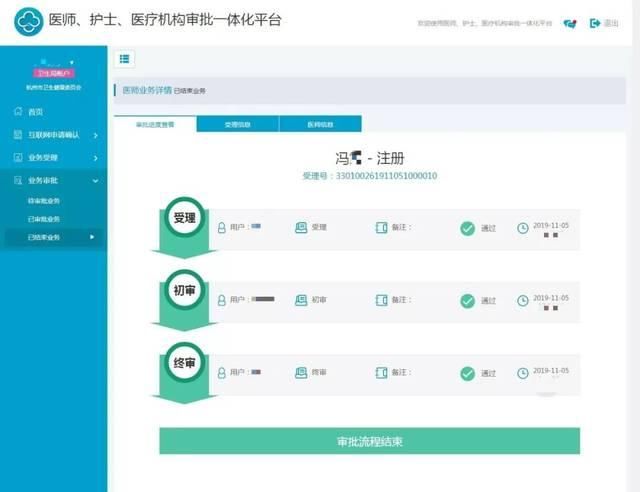Click the pink account badge in sidebar
640x492 pixels.
pos(54,73)
